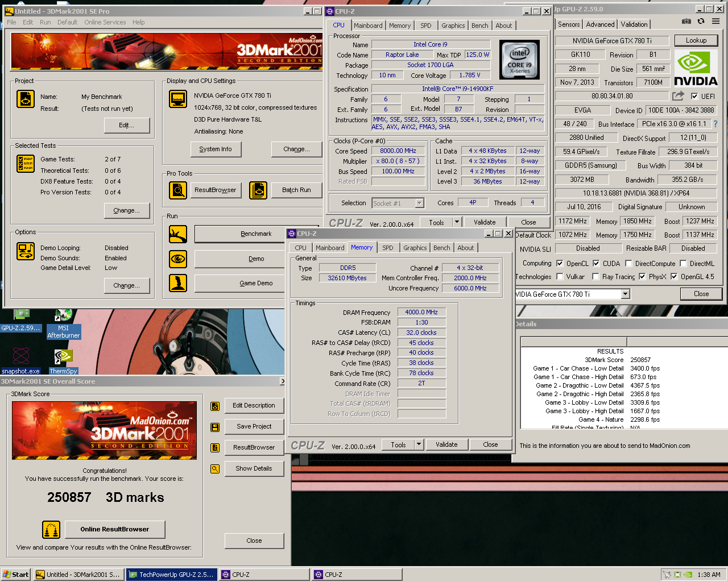Viewport: 728px width, 582px height.
Task: Open the Help menu in 3DMark2001
Action: tap(139, 22)
